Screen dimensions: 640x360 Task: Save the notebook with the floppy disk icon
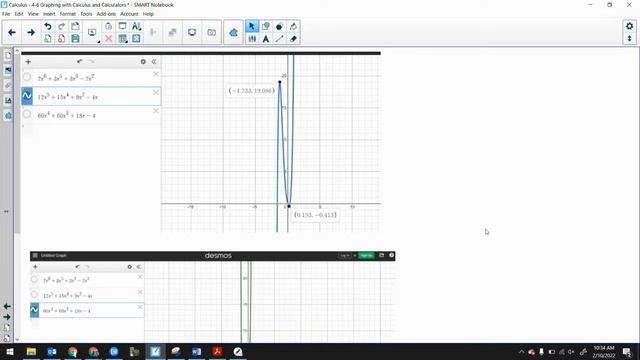[75, 39]
